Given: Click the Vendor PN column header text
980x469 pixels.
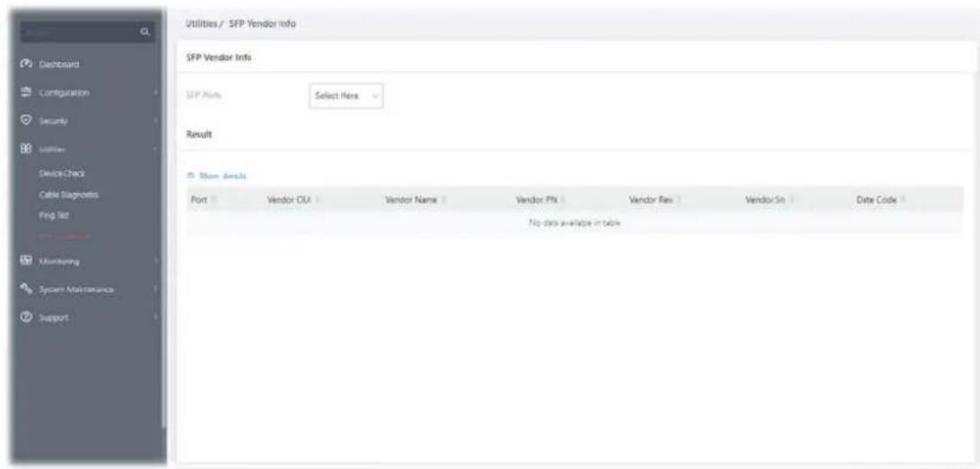Looking at the screenshot, I should pos(537,200).
